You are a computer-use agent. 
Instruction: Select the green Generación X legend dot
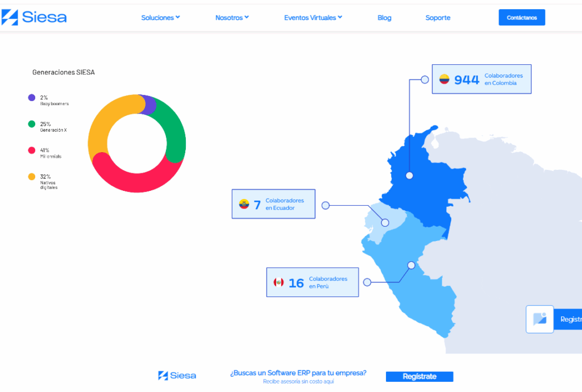(x=32, y=124)
